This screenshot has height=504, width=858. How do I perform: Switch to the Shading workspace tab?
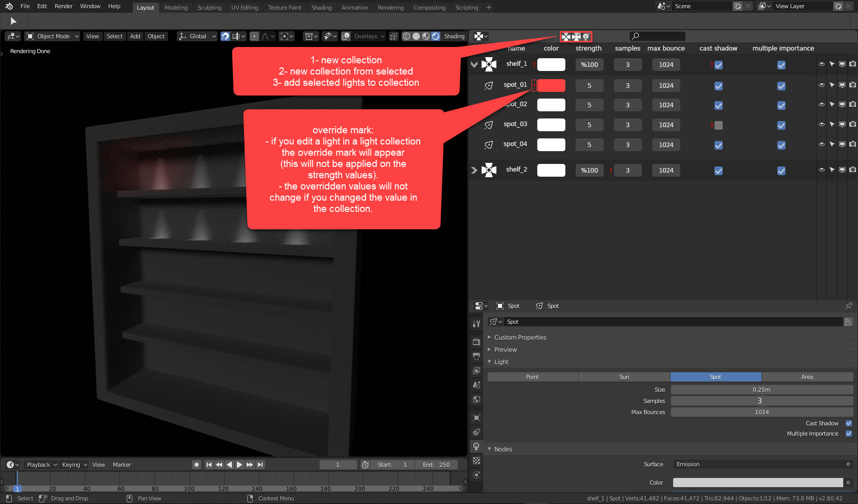pos(322,8)
